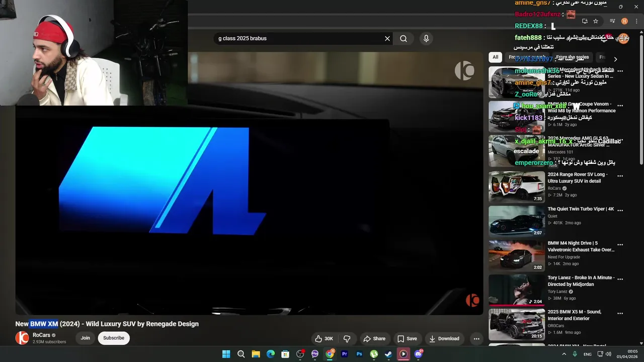Open Microsoft Store from the taskbar
Image resolution: width=644 pixels, height=362 pixels.
285,354
